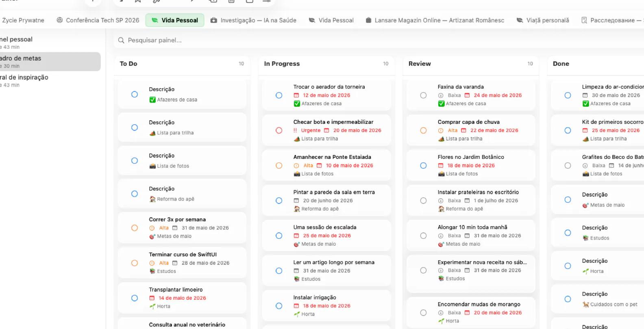Select the selected sidebar board ending in 'de metas'

50,62
